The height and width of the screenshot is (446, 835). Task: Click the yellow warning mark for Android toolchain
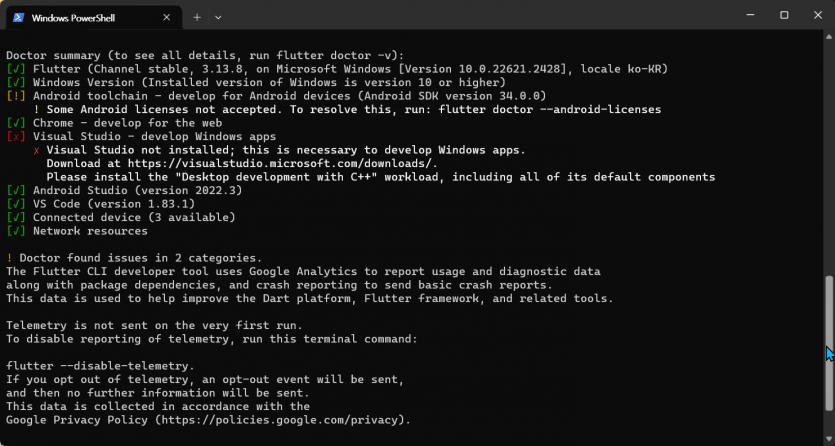pyautogui.click(x=16, y=96)
